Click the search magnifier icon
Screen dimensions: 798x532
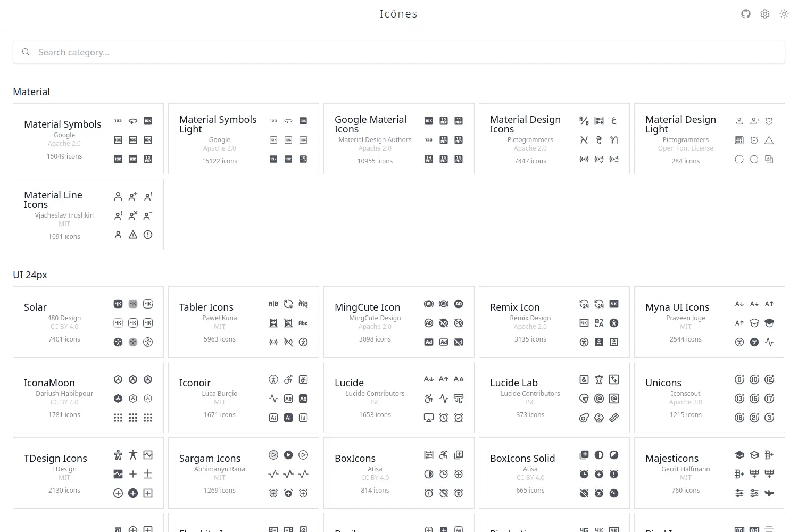pyautogui.click(x=26, y=52)
